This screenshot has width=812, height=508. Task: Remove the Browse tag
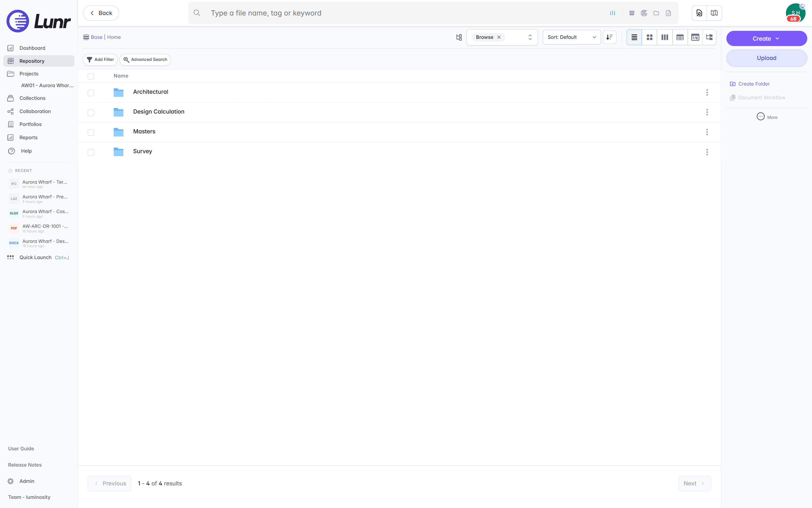click(499, 37)
